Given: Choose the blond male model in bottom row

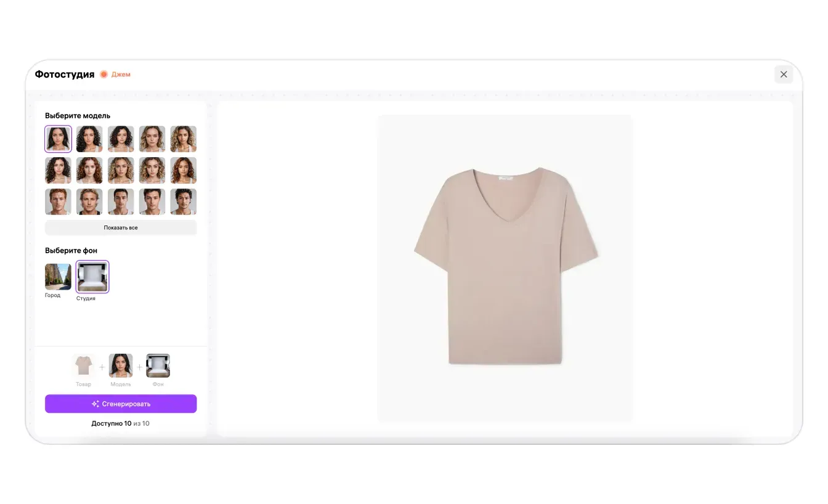Looking at the screenshot, I should click(89, 202).
